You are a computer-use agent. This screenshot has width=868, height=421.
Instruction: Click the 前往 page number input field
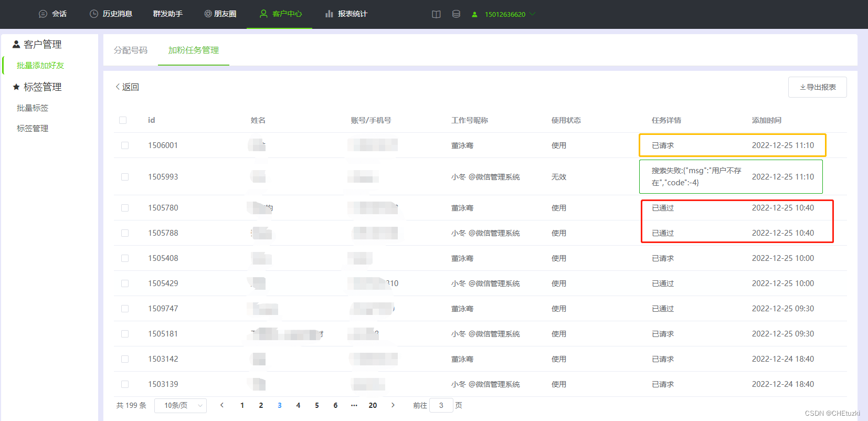pos(441,405)
